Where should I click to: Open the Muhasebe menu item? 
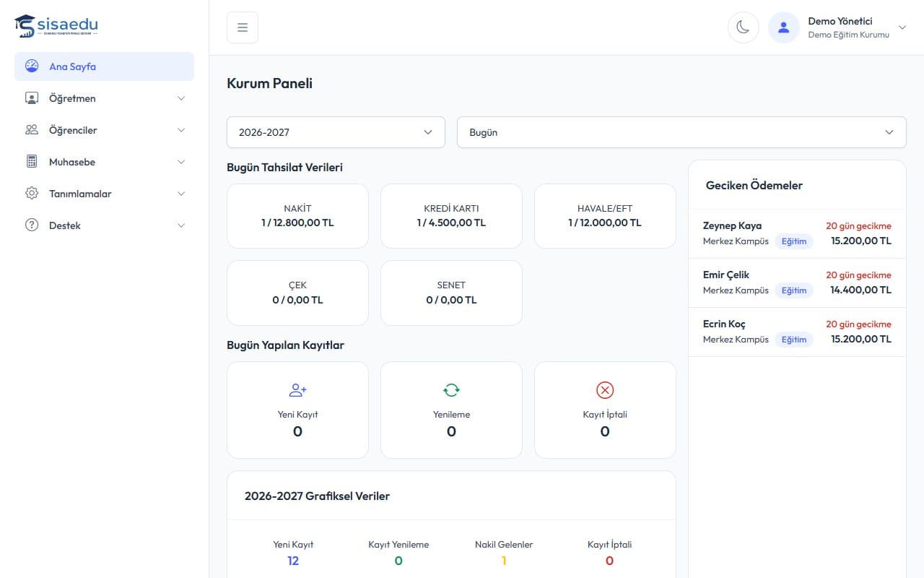click(104, 162)
